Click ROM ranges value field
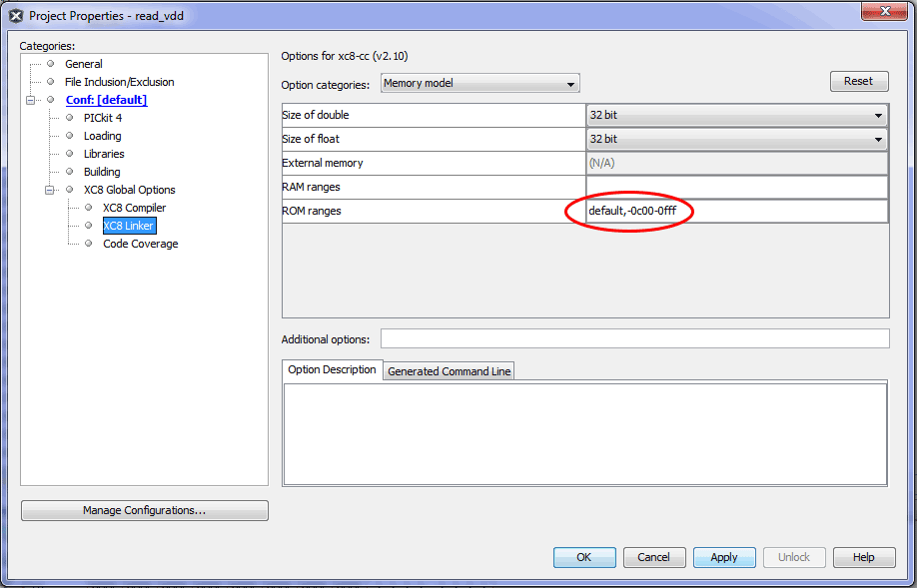Image resolution: width=917 pixels, height=588 pixels. point(737,211)
